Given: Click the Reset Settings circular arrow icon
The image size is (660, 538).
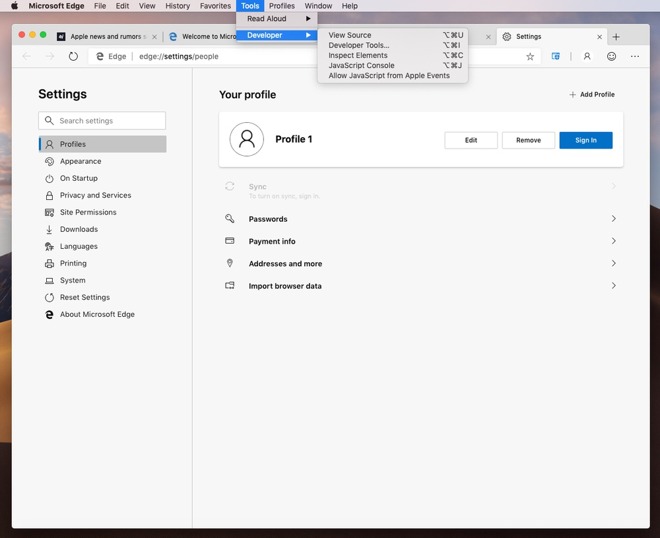Looking at the screenshot, I should click(x=49, y=298).
